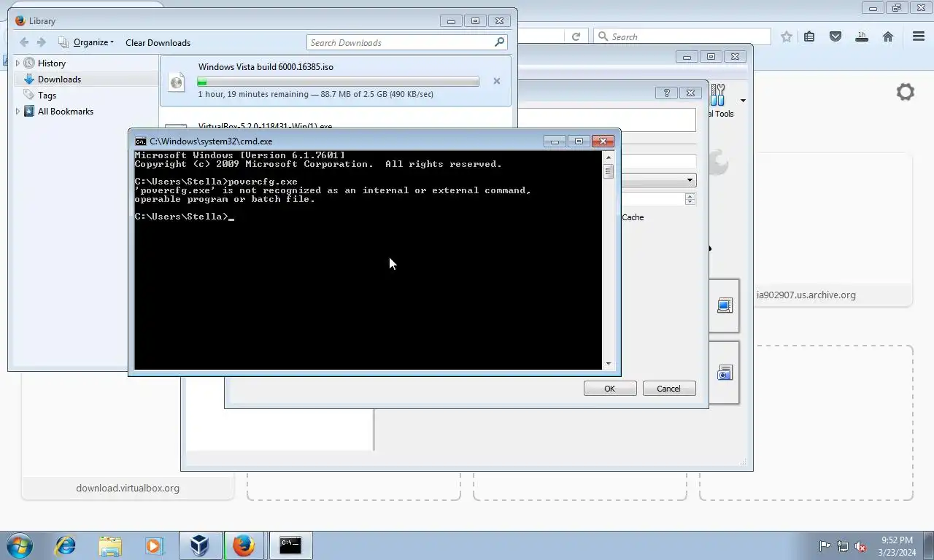Click Windows Vista build 6000.16385.iso name
The width and height of the screenshot is (934, 560).
(x=266, y=67)
